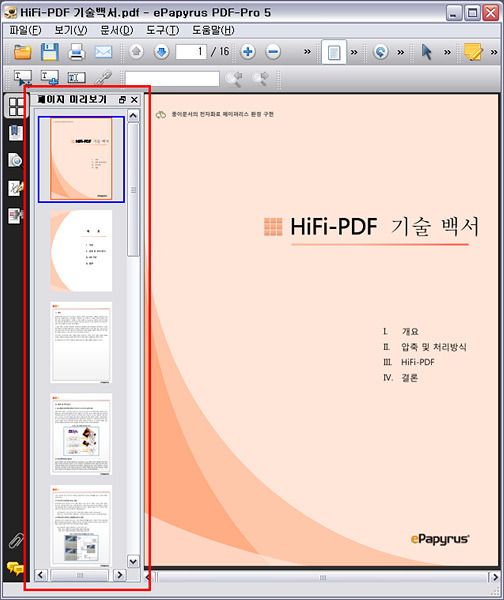
Task: Click the 결론 contents entry
Action: coord(409,378)
